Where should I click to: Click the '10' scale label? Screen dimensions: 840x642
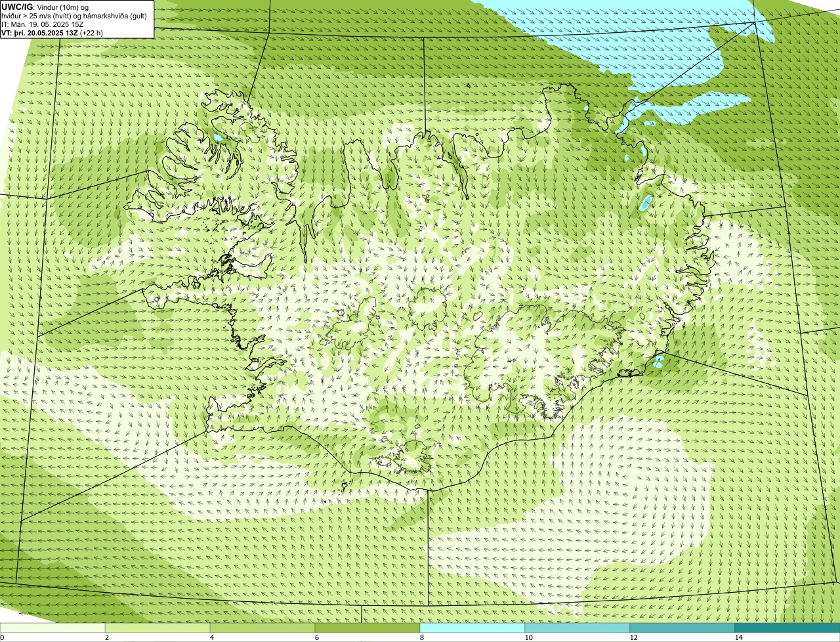coord(528,637)
